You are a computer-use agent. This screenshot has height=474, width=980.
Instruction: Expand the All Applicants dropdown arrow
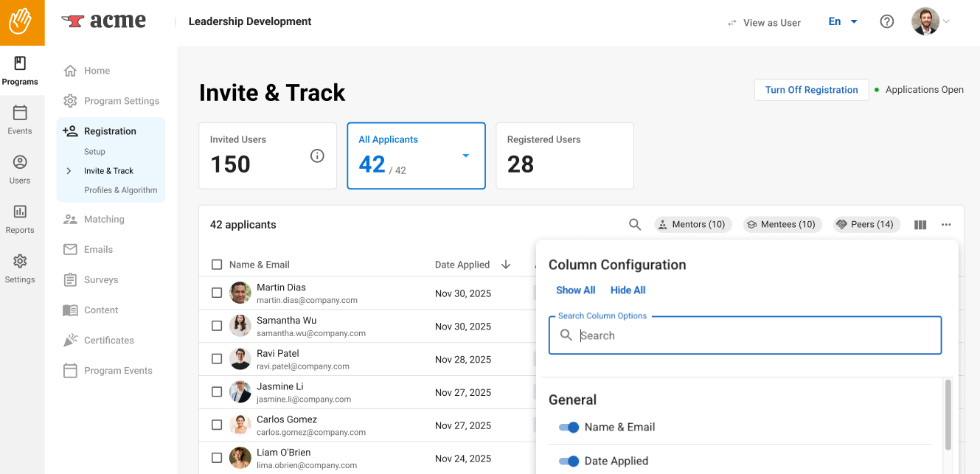coord(465,156)
